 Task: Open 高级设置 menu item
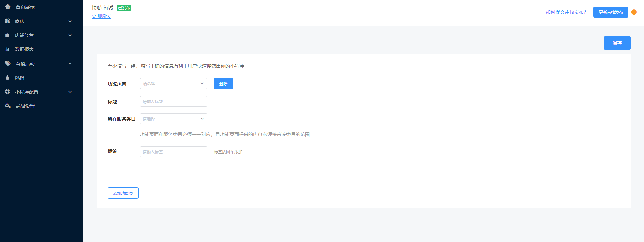(x=25, y=106)
